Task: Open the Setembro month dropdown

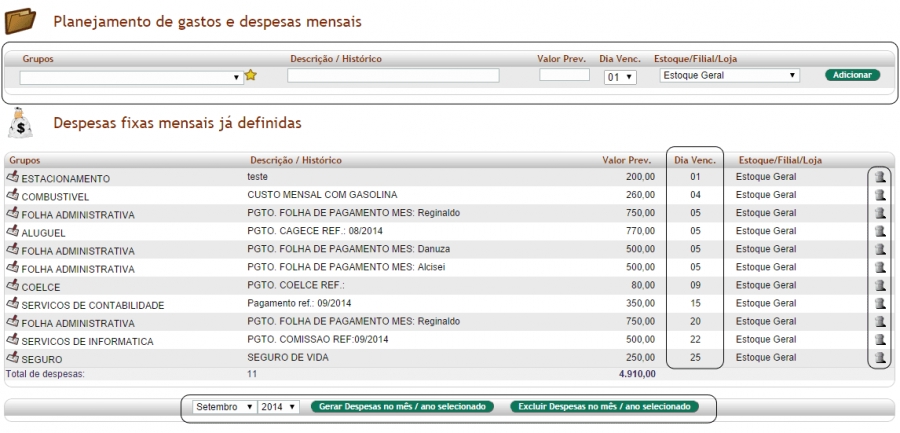Action: pyautogui.click(x=223, y=407)
